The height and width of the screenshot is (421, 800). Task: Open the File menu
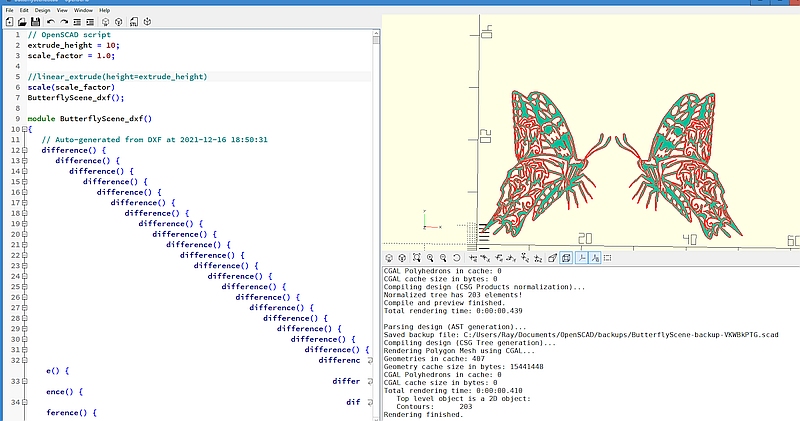pos(10,9)
